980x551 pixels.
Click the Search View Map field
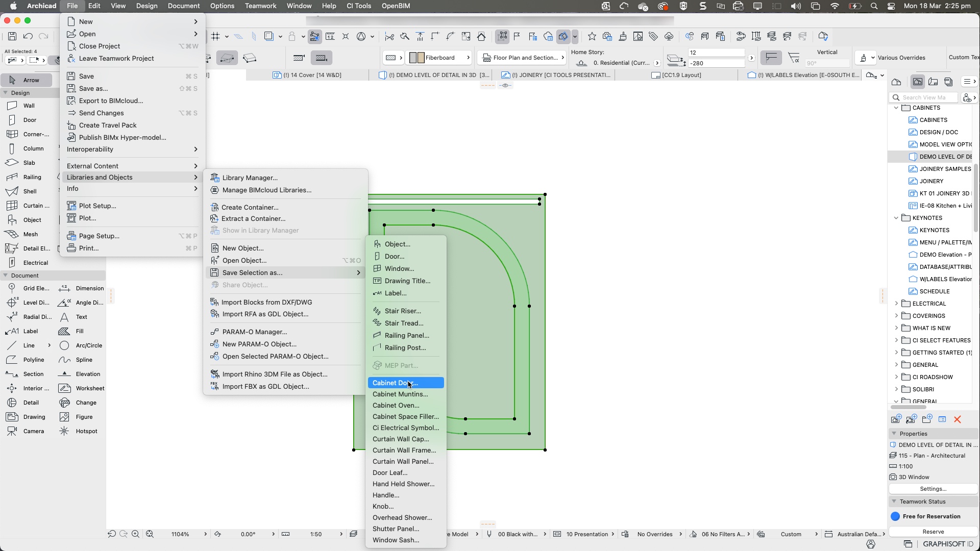(x=924, y=97)
